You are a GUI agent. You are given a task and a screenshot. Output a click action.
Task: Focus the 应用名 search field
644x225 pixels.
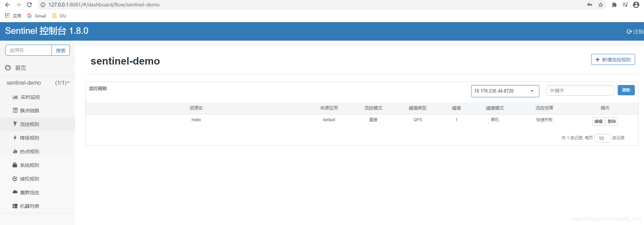click(x=28, y=50)
